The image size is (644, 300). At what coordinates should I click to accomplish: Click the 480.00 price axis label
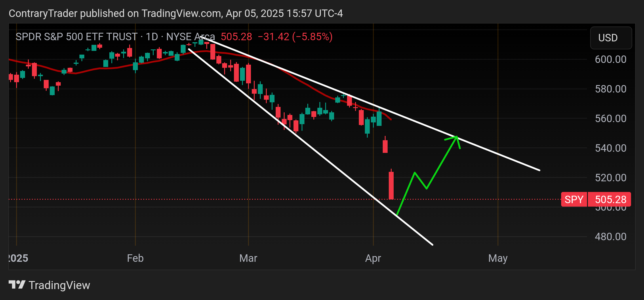(x=611, y=236)
